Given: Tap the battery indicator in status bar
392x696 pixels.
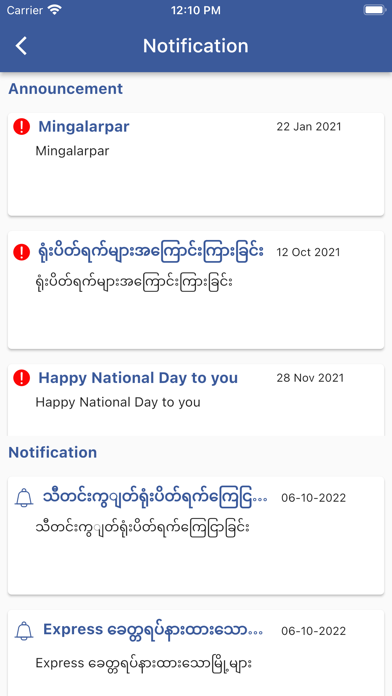Looking at the screenshot, I should coord(375,10).
